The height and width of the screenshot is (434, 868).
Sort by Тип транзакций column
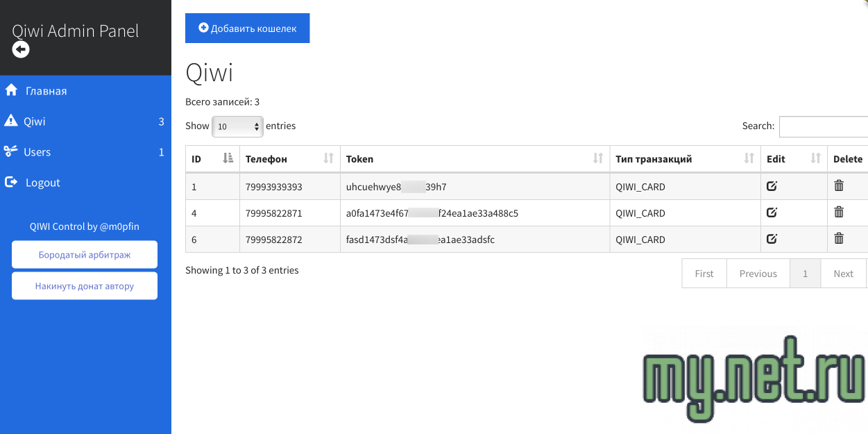tap(684, 159)
